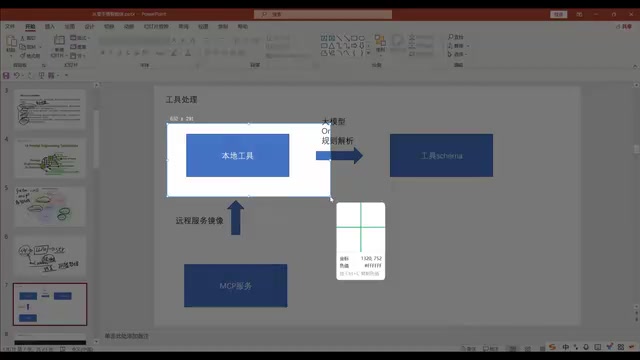This screenshot has height=360, width=640.
Task: Click the 查找 find button
Action: (456, 37)
